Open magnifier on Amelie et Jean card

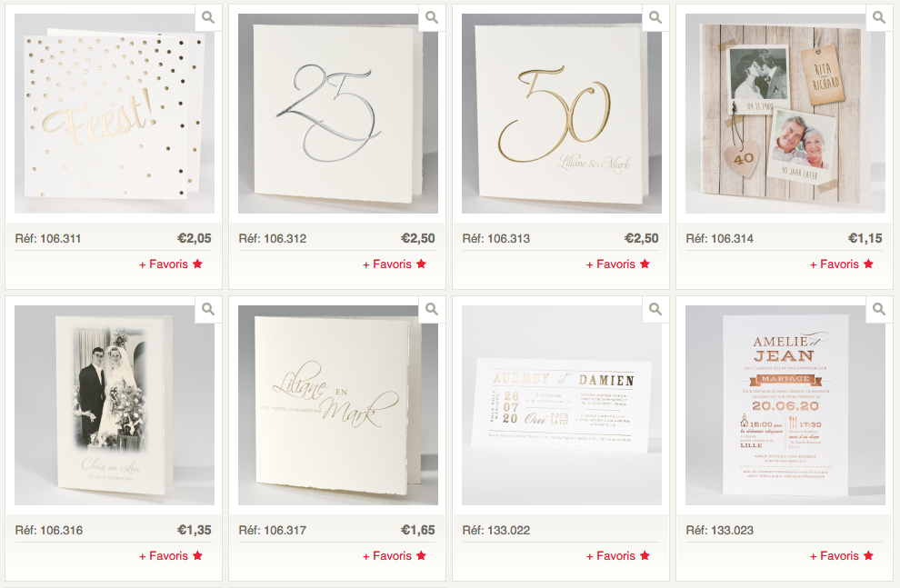879,310
